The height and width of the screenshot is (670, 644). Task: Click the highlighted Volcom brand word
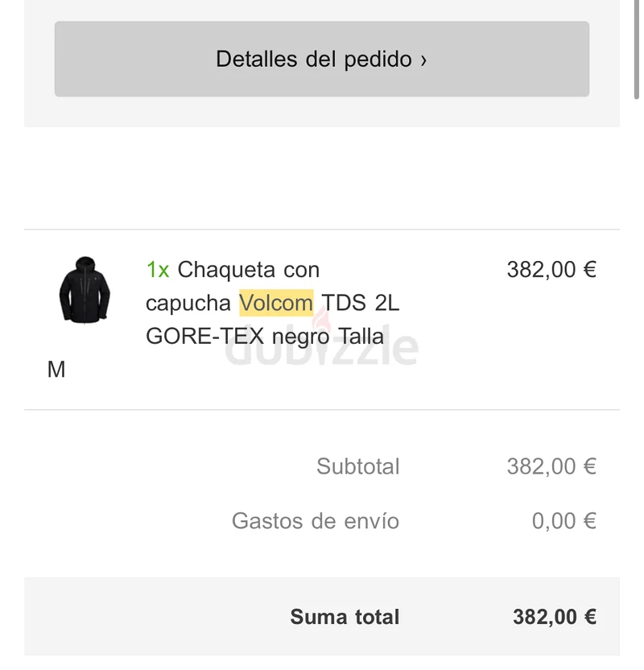click(276, 303)
